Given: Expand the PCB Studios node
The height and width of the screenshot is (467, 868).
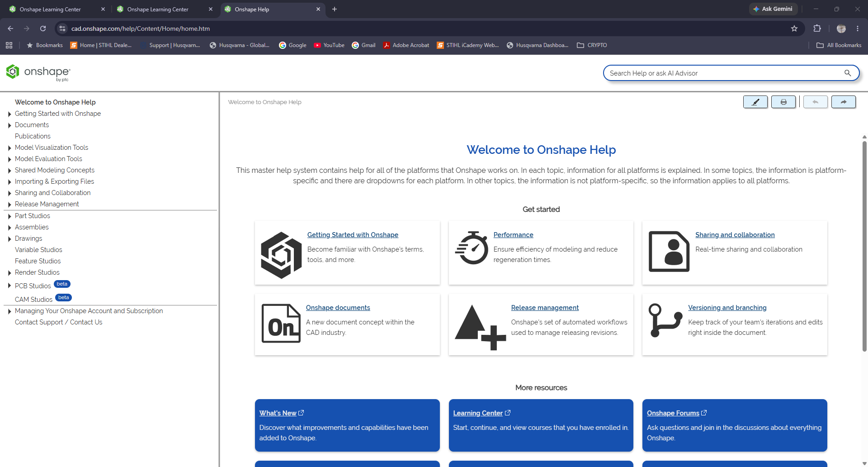Looking at the screenshot, I should click(9, 286).
